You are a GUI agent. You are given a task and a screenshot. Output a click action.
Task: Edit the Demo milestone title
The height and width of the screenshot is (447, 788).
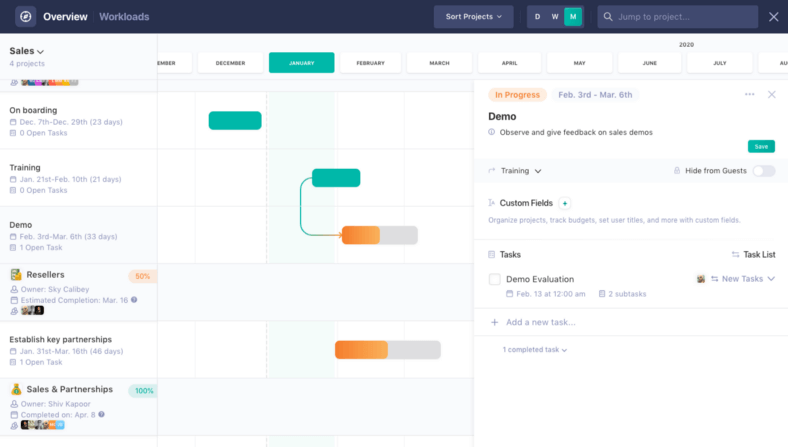click(x=502, y=116)
